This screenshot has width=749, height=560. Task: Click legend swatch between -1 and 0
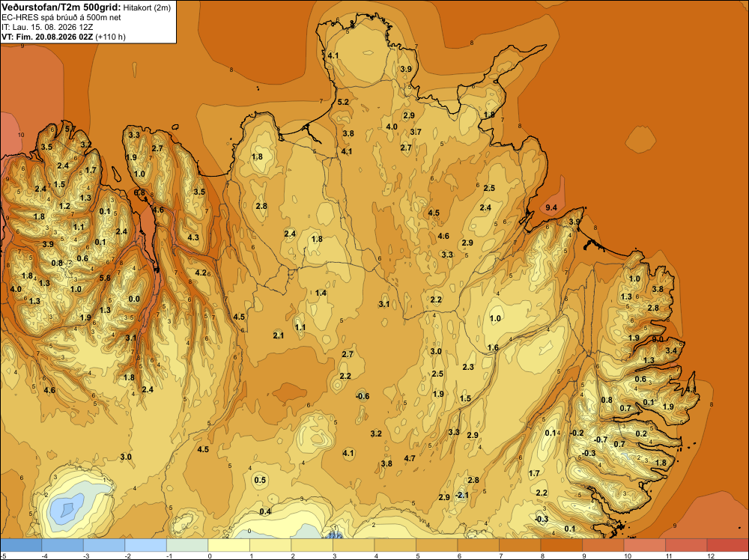pyautogui.click(x=187, y=545)
